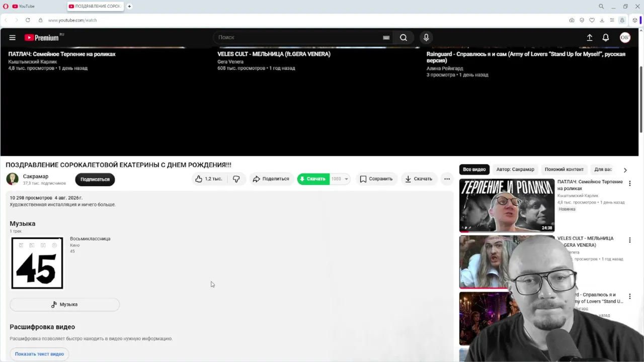Image resolution: width=644 pixels, height=362 pixels.
Task: Open the tab search magnifier in the title bar
Action: (601, 6)
